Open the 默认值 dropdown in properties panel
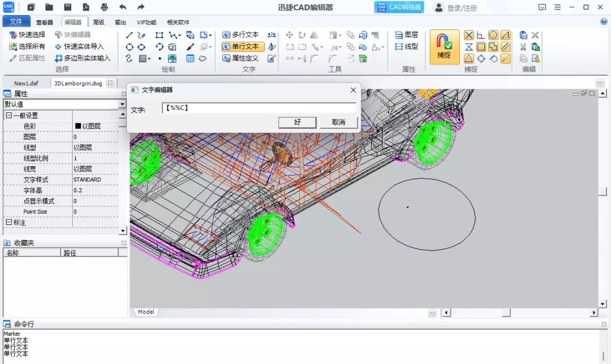This screenshot has width=611, height=364. click(122, 105)
